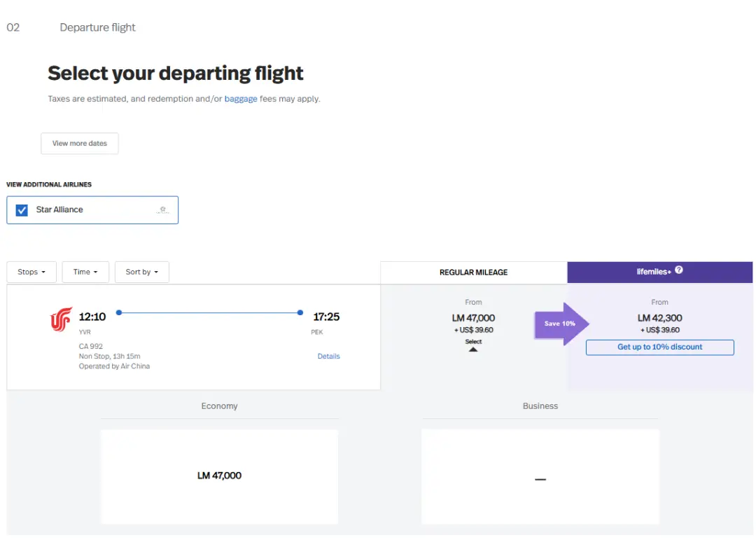Open the Sort by dropdown
This screenshot has height=540, width=756.
[142, 272]
